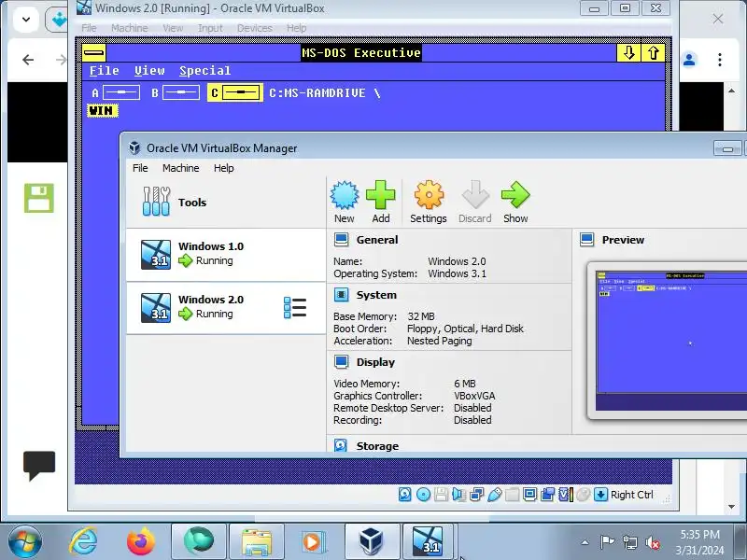The image size is (747, 560).
Task: Open the machine tools menu icon beside Windows 2.0
Action: point(295,308)
